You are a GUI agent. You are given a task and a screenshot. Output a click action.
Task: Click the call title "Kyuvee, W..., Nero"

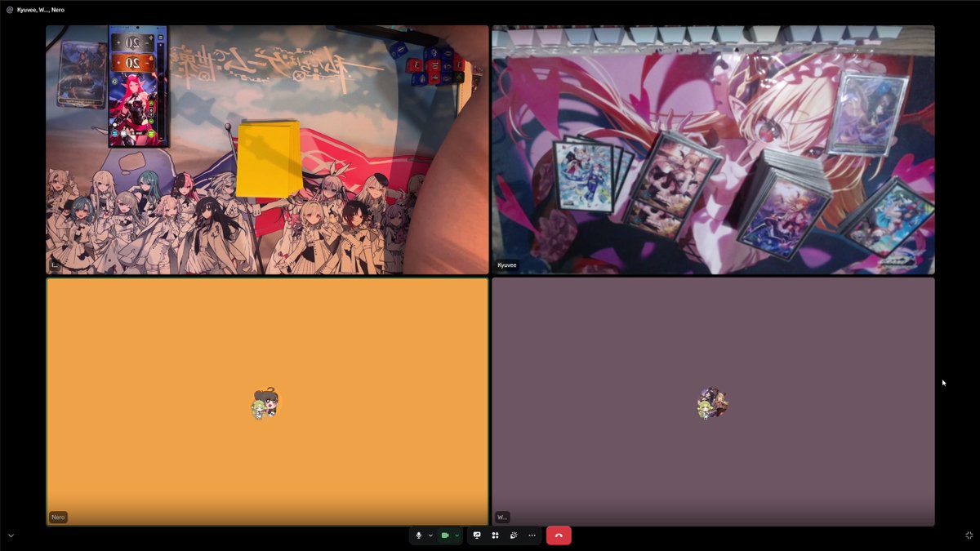[x=41, y=10]
